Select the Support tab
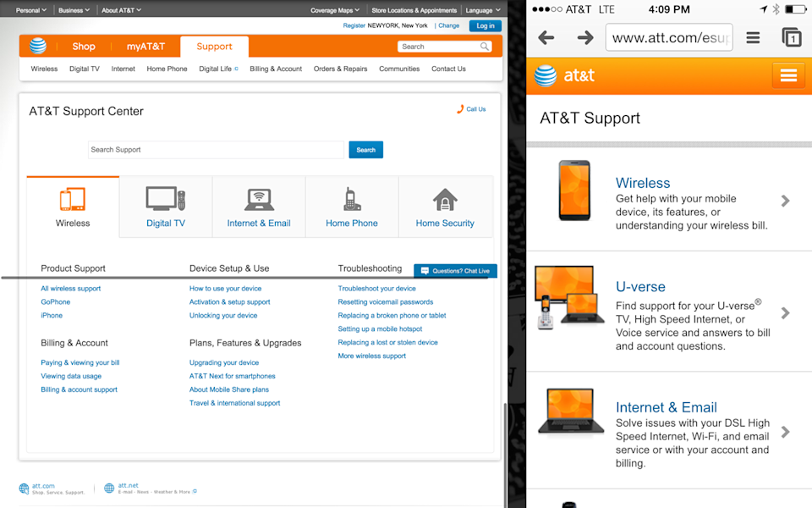Image resolution: width=812 pixels, height=508 pixels. point(214,47)
